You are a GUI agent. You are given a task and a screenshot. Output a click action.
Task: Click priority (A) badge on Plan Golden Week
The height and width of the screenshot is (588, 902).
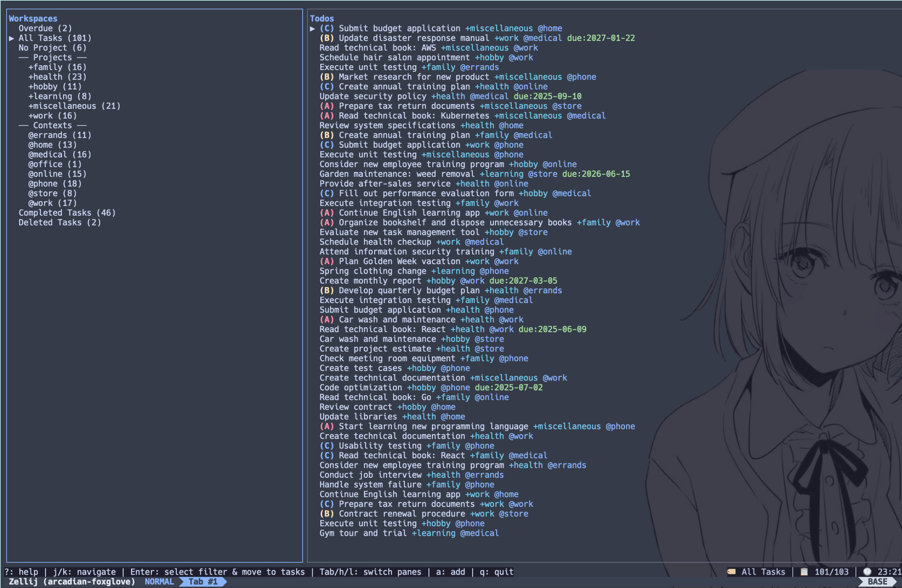tap(326, 261)
